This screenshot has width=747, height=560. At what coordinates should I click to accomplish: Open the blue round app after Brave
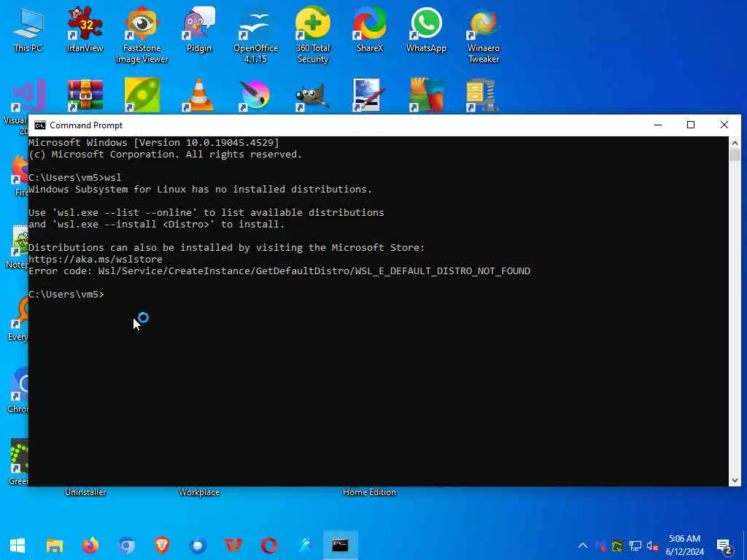click(198, 545)
